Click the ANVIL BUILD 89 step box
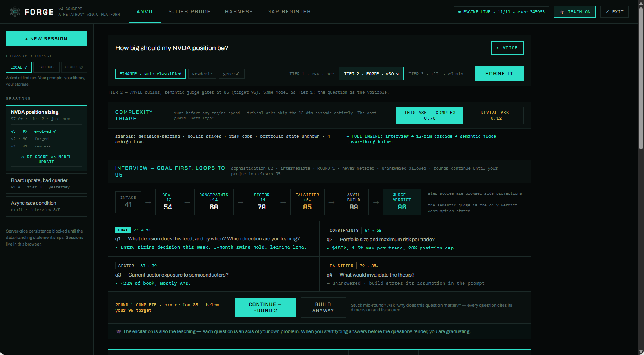This screenshot has height=355, width=644. [354, 202]
